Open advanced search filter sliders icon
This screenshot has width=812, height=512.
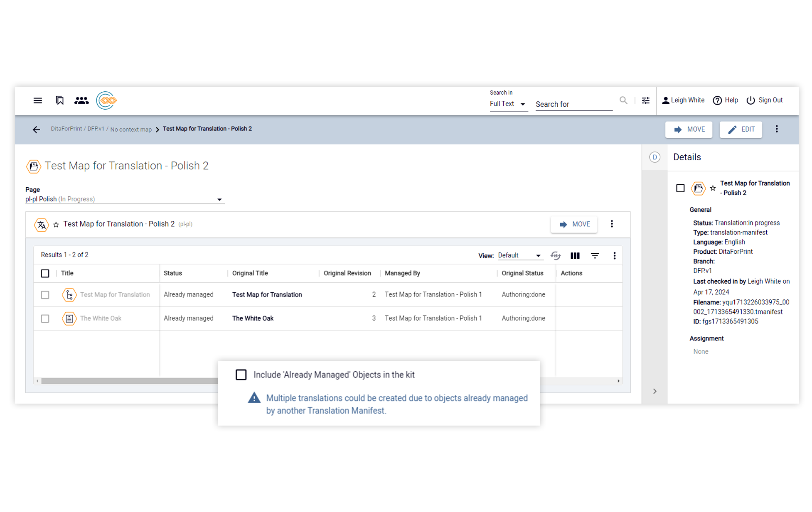[645, 100]
